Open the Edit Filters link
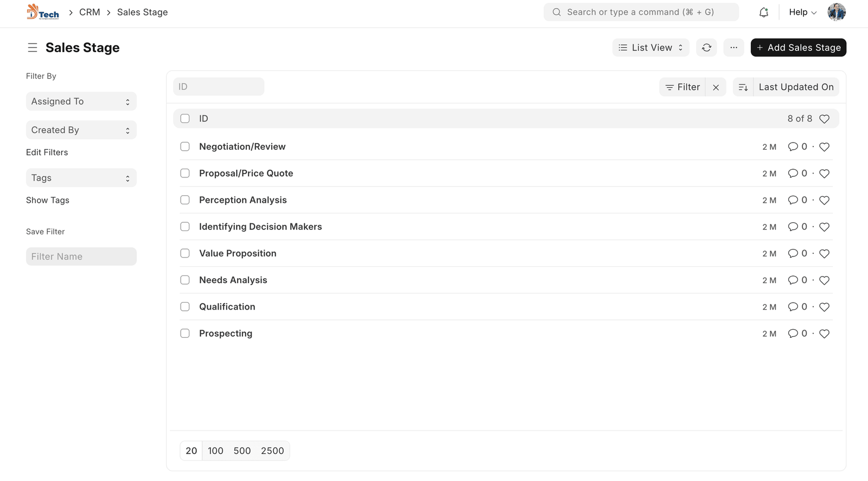This screenshot has width=868, height=481. point(47,152)
